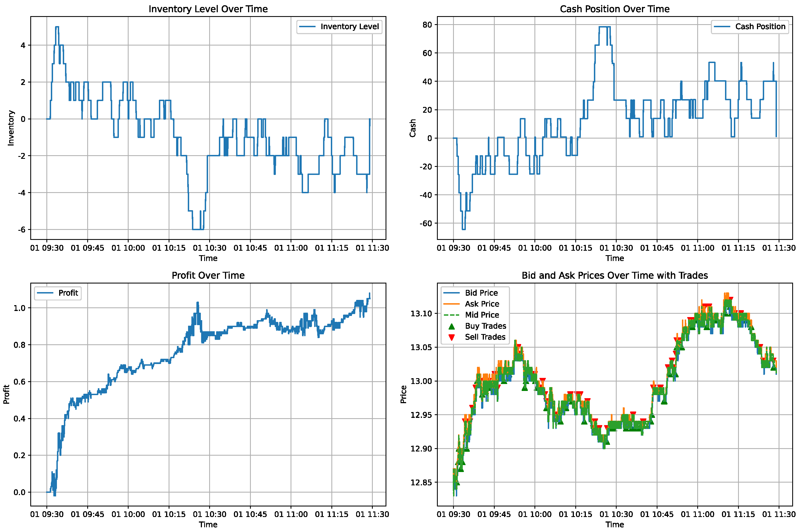Click the Profit Over Time chart title

208,275
